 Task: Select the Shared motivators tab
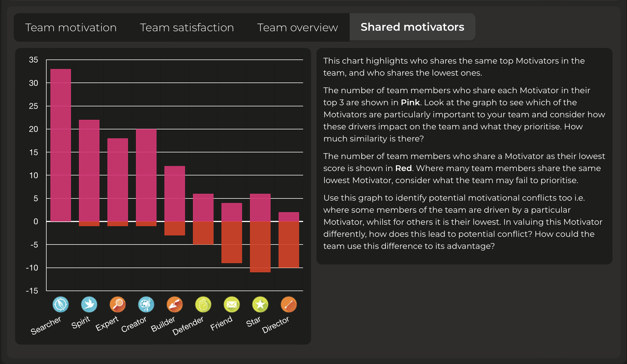(x=412, y=27)
